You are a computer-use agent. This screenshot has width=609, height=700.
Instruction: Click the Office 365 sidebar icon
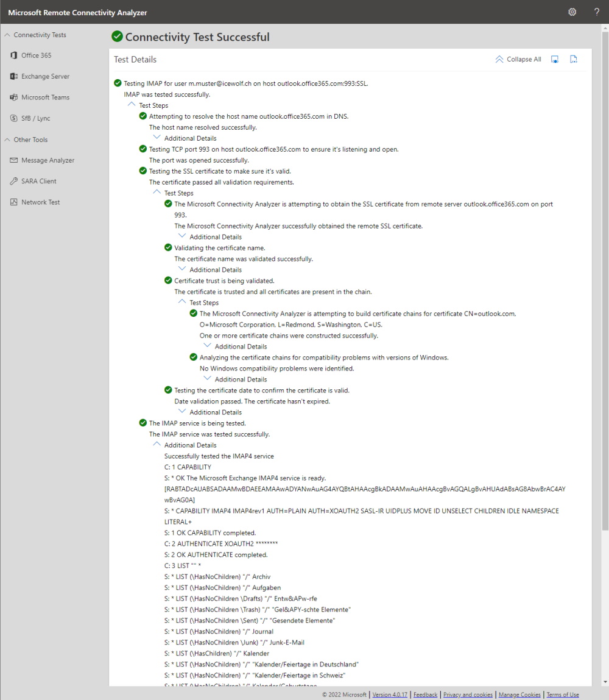click(14, 55)
